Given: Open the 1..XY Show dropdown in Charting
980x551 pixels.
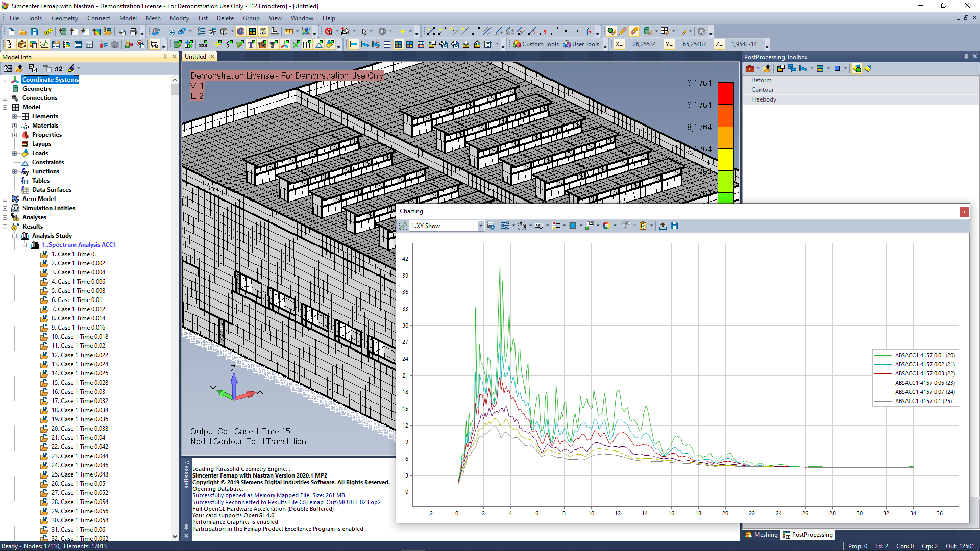Looking at the screenshot, I should (479, 226).
